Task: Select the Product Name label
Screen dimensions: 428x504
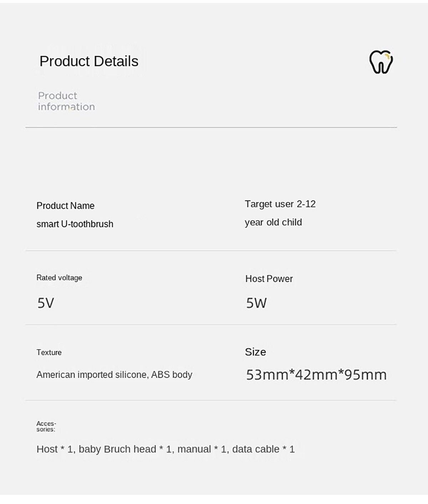Action: coord(65,205)
